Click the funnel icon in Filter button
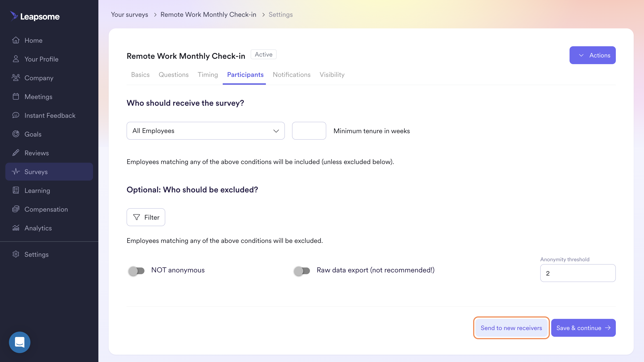 [x=136, y=217]
